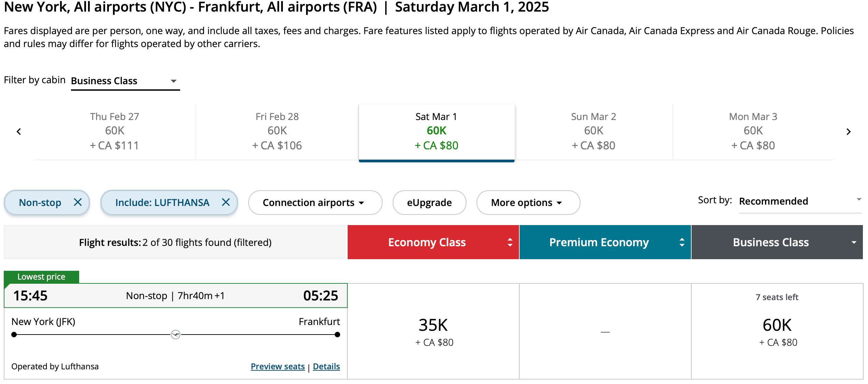Go to next dates with right chevron
This screenshot has height=384, width=868.
pos(849,132)
